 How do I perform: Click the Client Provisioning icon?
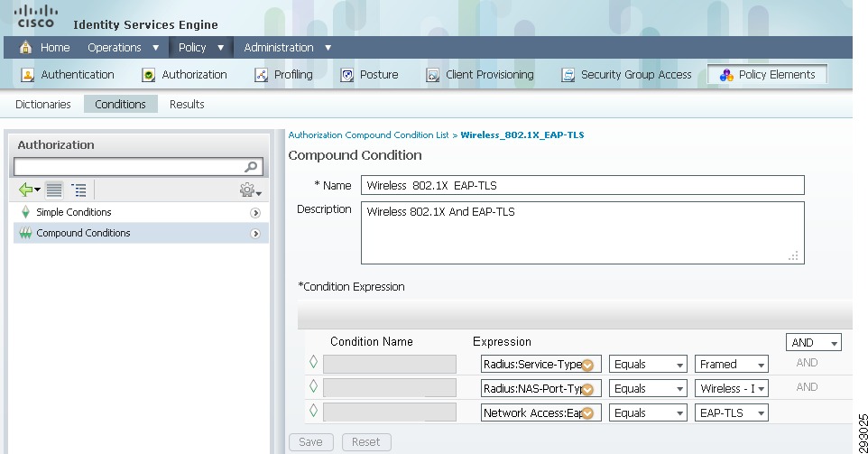point(432,75)
